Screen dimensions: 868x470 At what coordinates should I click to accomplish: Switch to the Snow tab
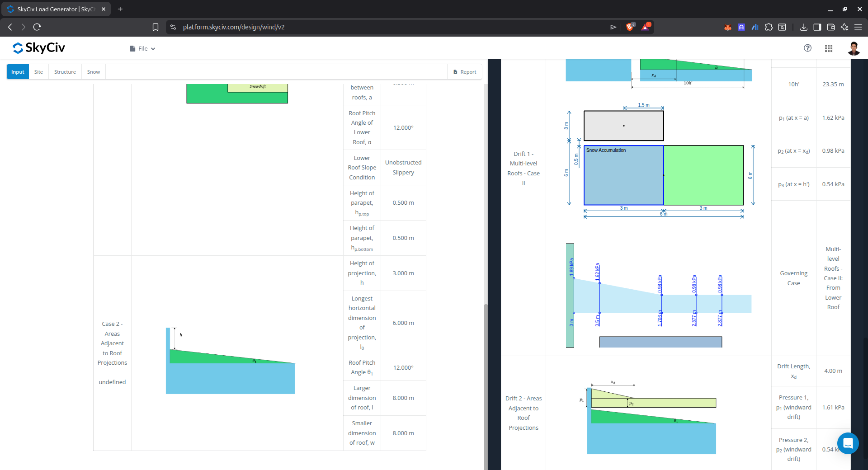(x=94, y=72)
